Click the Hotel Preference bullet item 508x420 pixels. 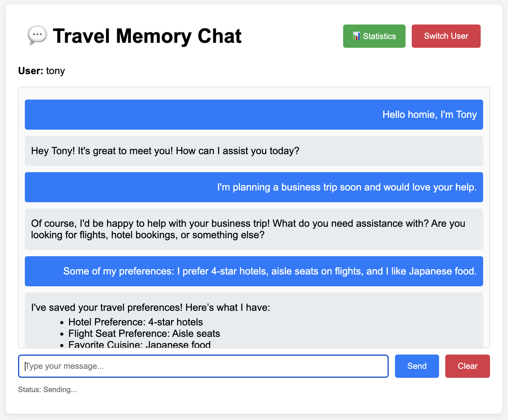click(135, 322)
